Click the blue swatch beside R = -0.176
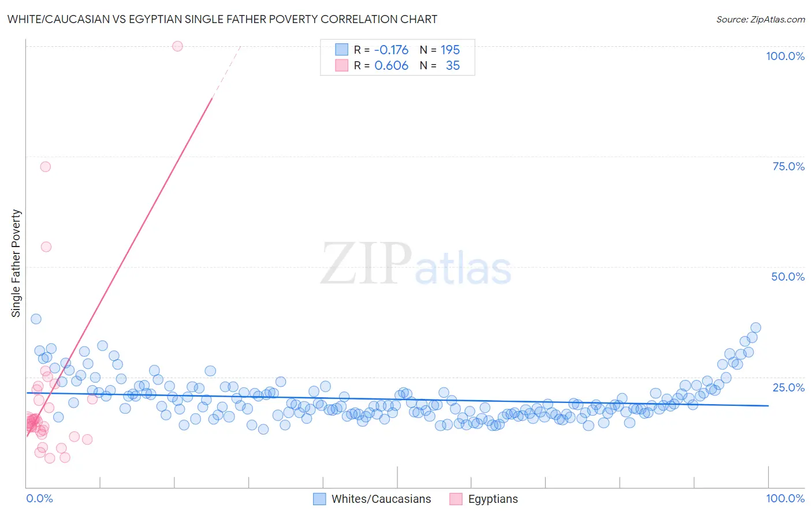The height and width of the screenshot is (515, 812). 342,50
